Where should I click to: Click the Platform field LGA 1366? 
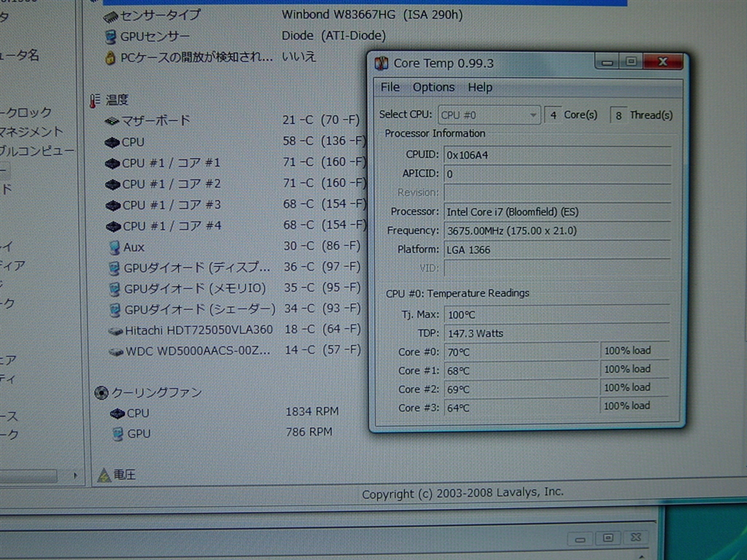tap(557, 249)
